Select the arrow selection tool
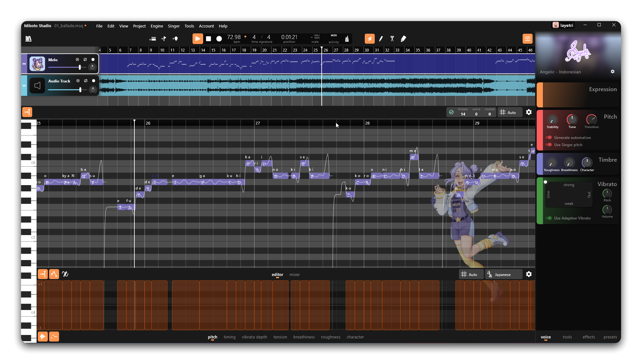This screenshot has height=364, width=642. pos(369,38)
